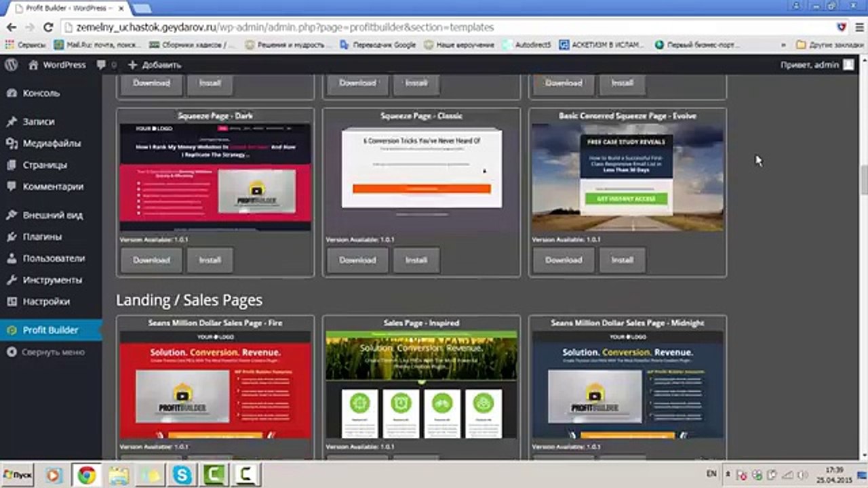This screenshot has height=488, width=868.
Task: Reload the page with the refresh icon
Action: [47, 27]
